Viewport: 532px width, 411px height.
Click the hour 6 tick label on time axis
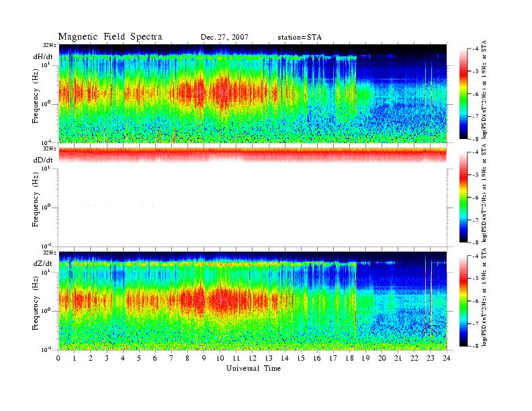click(155, 358)
